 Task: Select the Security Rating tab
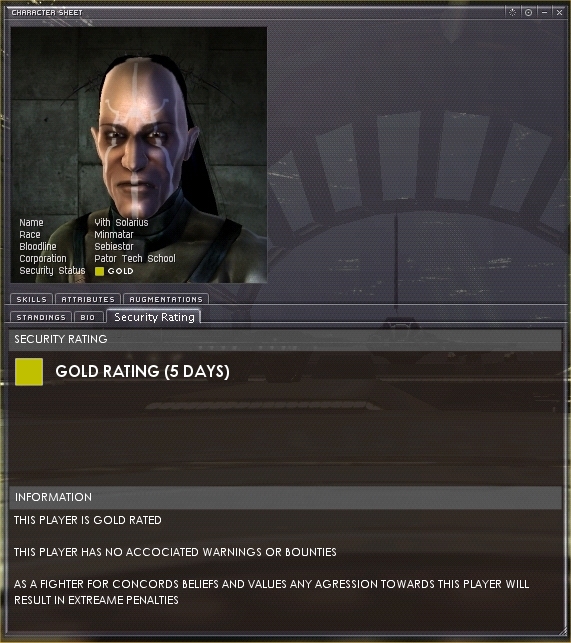154,317
